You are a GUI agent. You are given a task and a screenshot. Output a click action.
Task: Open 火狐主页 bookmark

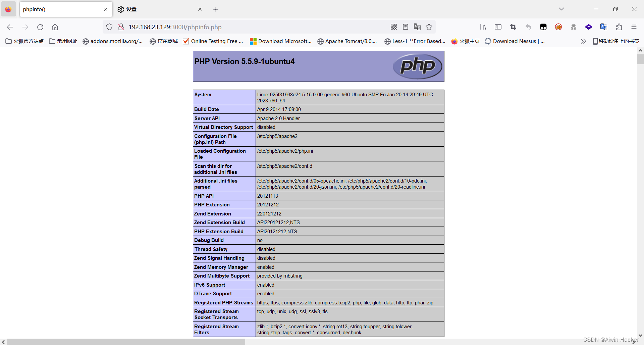[x=466, y=41]
